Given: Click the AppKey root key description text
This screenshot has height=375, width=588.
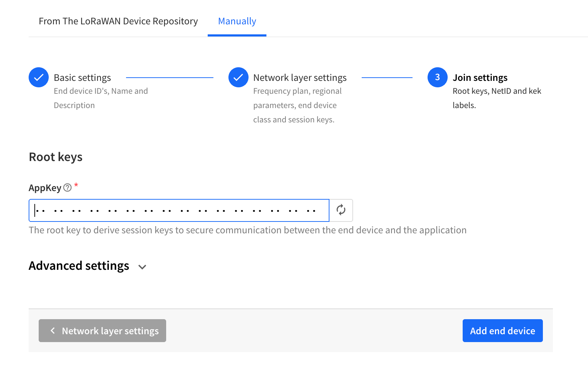Looking at the screenshot, I should click(247, 230).
